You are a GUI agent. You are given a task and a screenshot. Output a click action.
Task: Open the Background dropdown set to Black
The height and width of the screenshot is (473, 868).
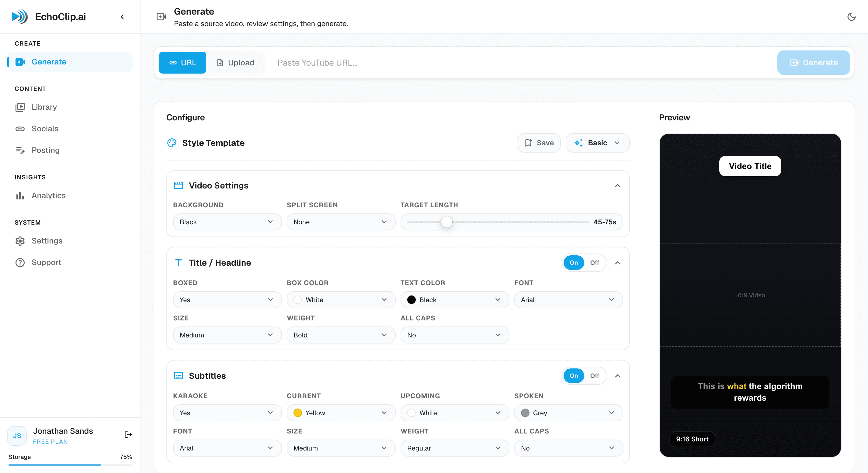tap(227, 222)
